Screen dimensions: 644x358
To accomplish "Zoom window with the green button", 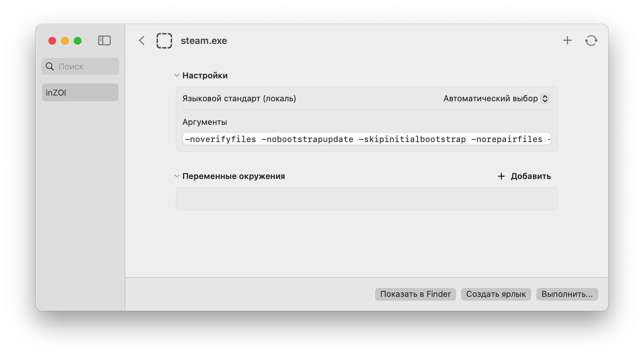I will (78, 41).
